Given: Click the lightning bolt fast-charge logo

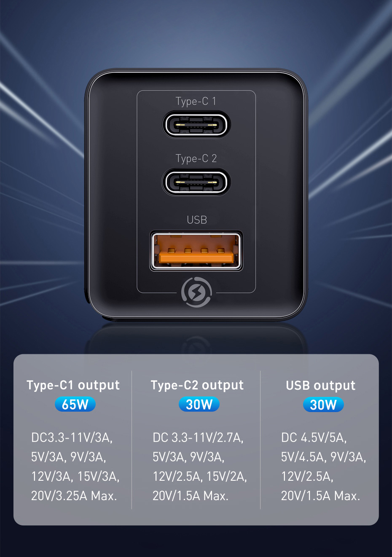Looking at the screenshot, I should (x=196, y=292).
